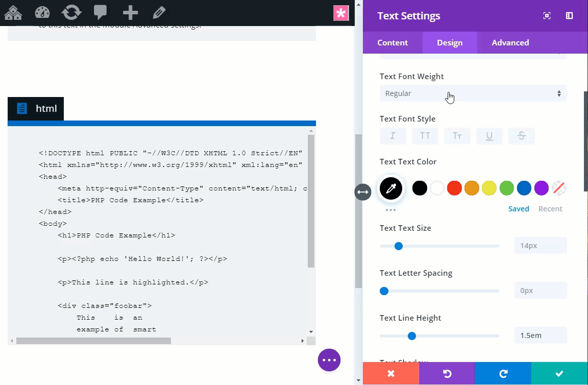Select the red color swatch
The height and width of the screenshot is (385, 588).
tap(454, 188)
